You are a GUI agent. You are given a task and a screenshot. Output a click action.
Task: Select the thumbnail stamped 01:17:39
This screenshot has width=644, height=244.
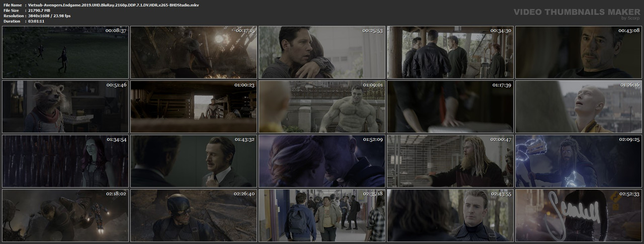[450, 106]
